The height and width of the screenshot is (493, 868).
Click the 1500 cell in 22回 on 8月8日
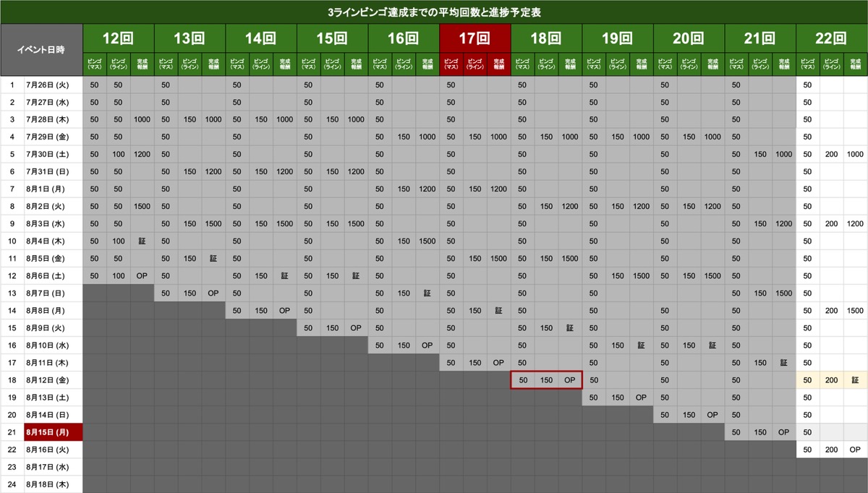click(x=855, y=311)
